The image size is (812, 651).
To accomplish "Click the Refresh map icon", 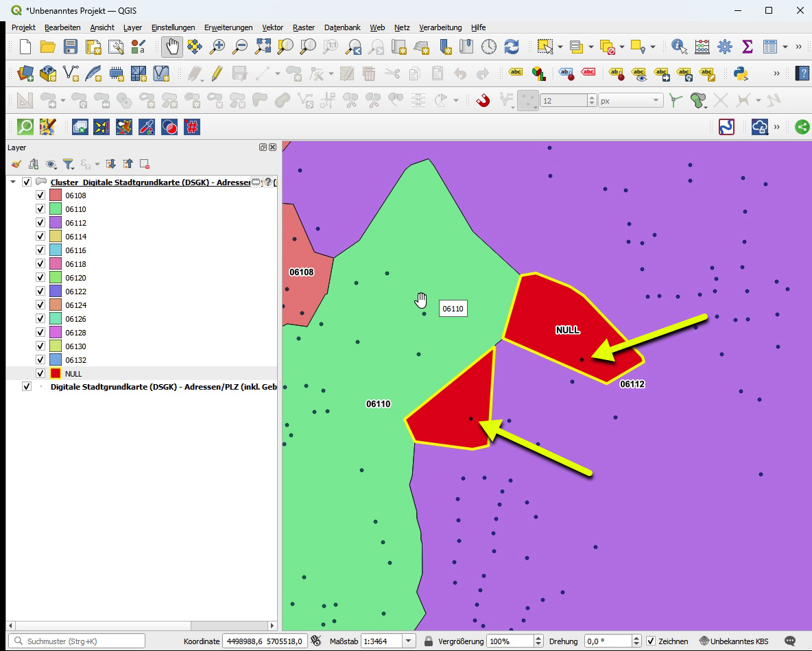I will coord(511,47).
